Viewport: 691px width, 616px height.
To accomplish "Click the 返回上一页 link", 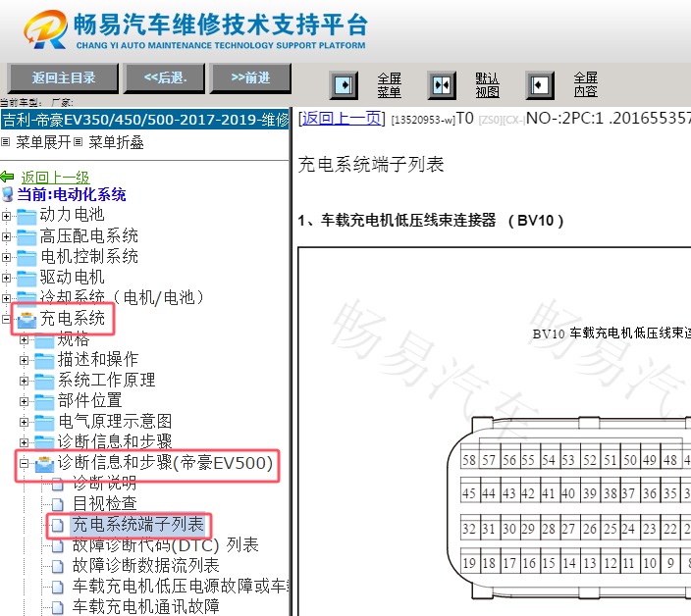I will point(342,119).
